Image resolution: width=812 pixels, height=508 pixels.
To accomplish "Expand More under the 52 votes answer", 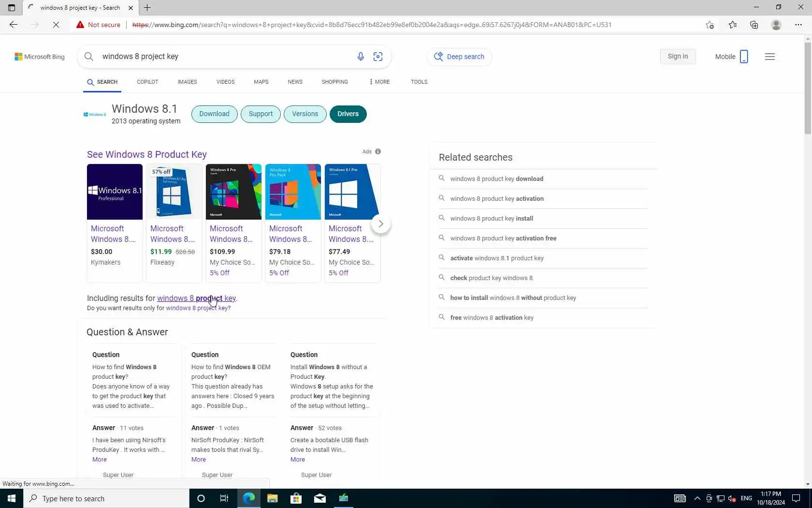I will [298, 460].
